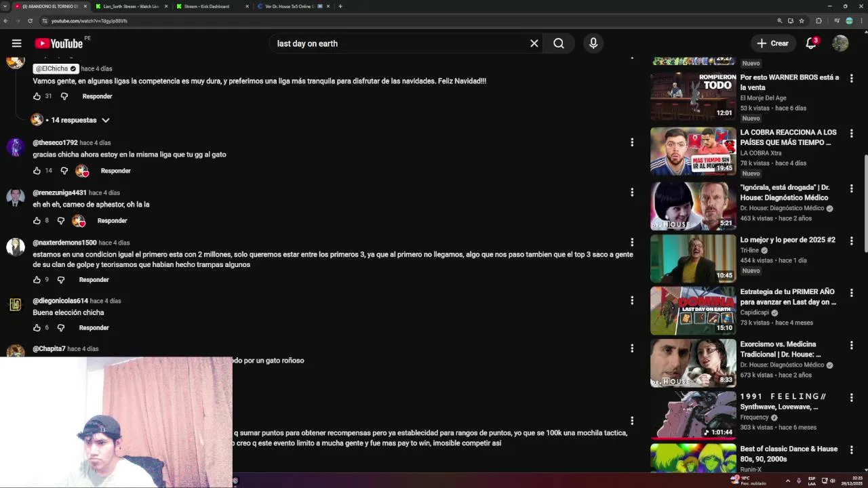Open the YouTube guide hamburger menu
Screen dimensions: 868x488
pyautogui.click(x=16, y=43)
